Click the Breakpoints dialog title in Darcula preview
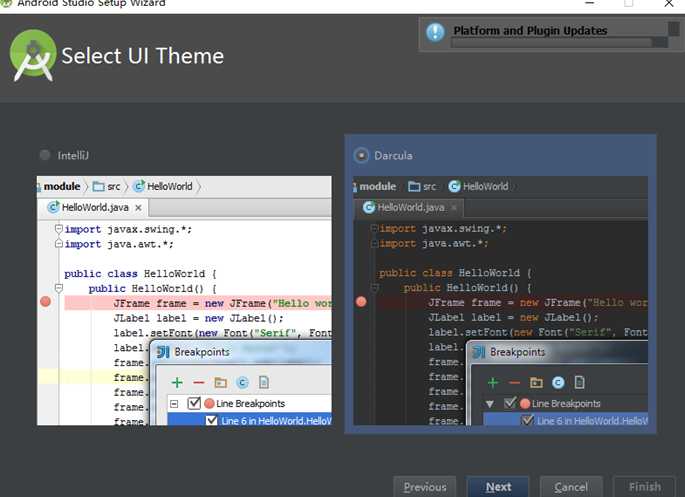The image size is (685, 497). (518, 352)
